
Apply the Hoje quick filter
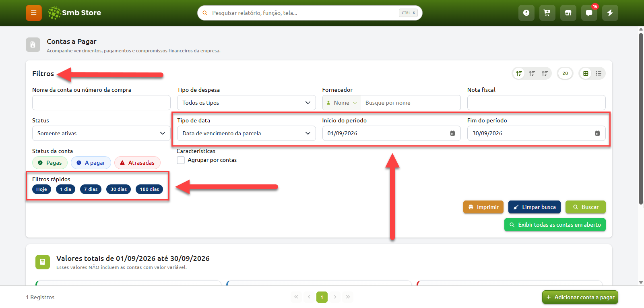tap(41, 189)
